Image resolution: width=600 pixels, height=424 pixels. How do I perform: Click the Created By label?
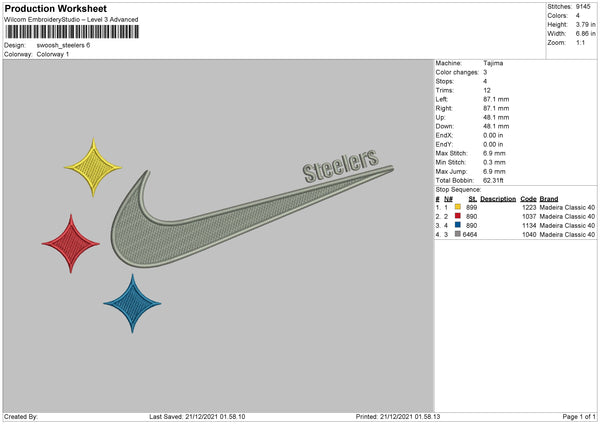(x=21, y=417)
